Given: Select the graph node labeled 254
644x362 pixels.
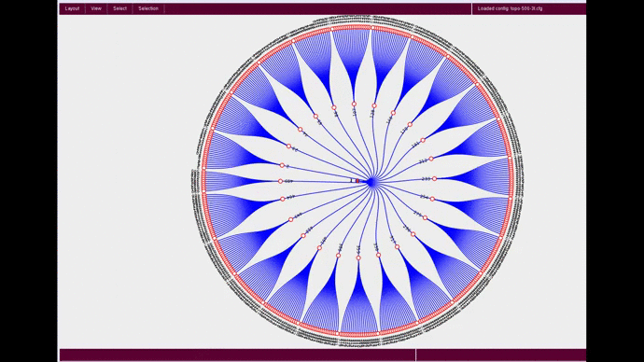Looking at the screenshot, I should (x=432, y=199).
